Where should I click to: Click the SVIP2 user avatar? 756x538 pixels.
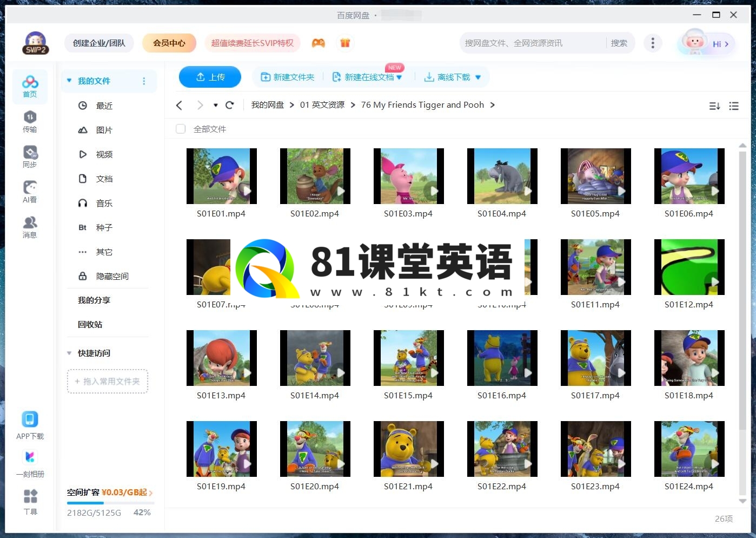36,43
